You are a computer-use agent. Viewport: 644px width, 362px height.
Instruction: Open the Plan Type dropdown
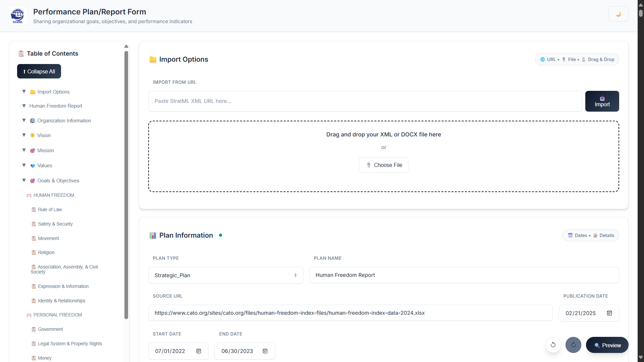point(225,275)
